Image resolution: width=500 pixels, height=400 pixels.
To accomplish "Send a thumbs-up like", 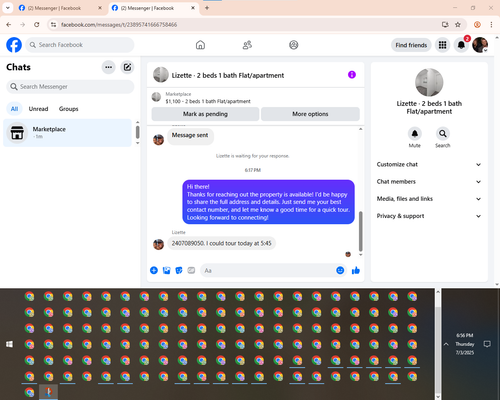I will coord(356,270).
